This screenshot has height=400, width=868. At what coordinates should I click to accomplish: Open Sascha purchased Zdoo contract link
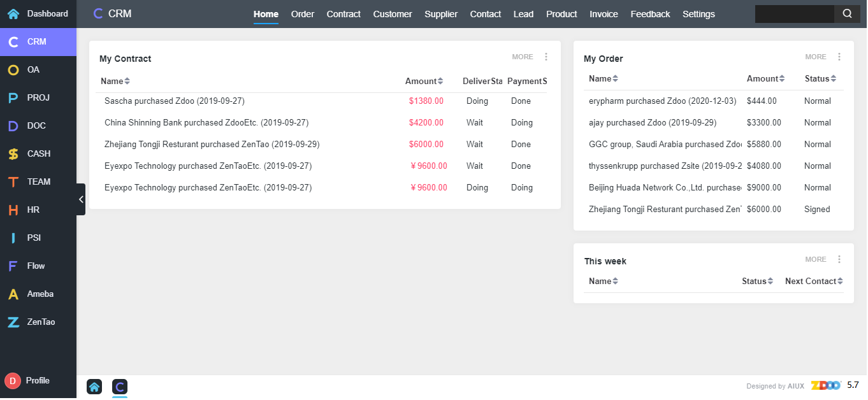click(174, 101)
